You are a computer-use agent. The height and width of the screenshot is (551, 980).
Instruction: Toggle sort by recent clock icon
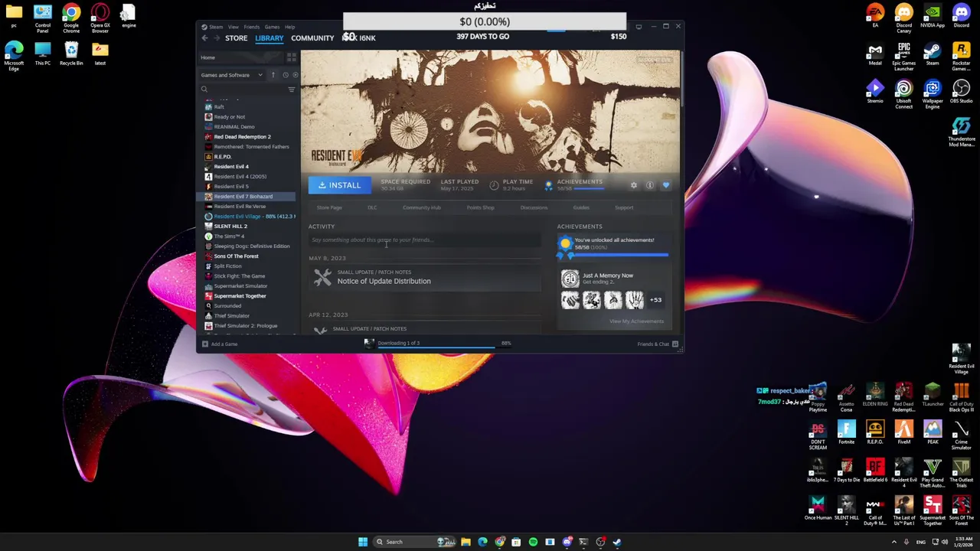point(286,75)
